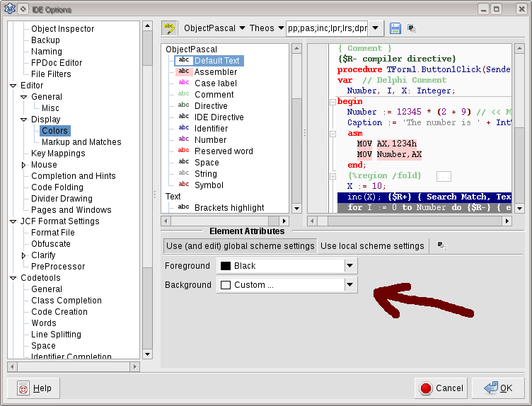Switch to 'Use local scheme settings'

pos(372,246)
